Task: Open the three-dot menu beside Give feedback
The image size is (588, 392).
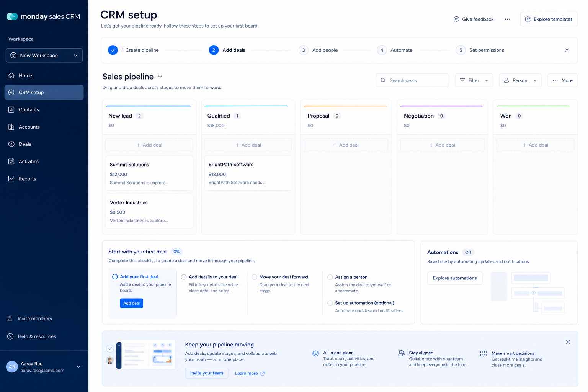Action: click(508, 19)
